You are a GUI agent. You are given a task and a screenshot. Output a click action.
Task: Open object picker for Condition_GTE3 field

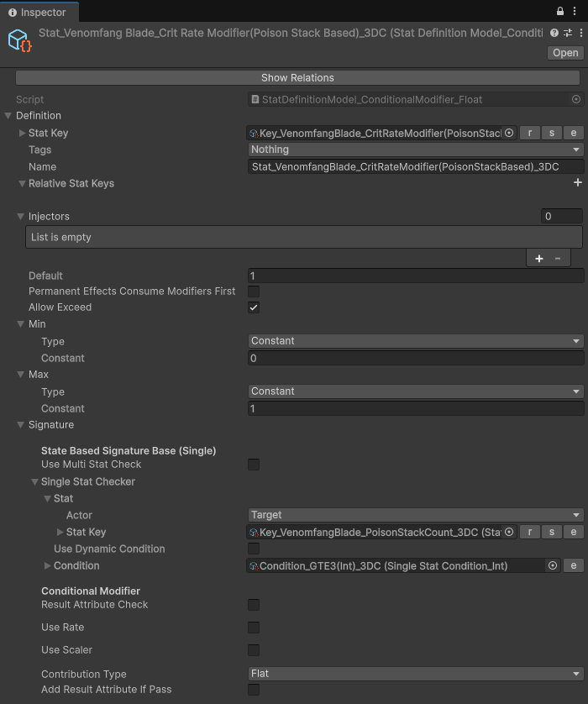click(553, 565)
